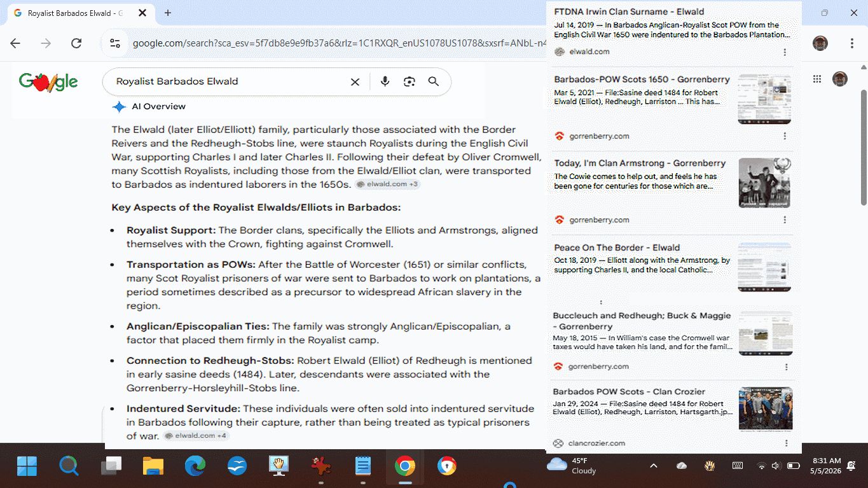Image resolution: width=868 pixels, height=488 pixels.
Task: Open more options for elwald.com result
Action: pos(785,52)
